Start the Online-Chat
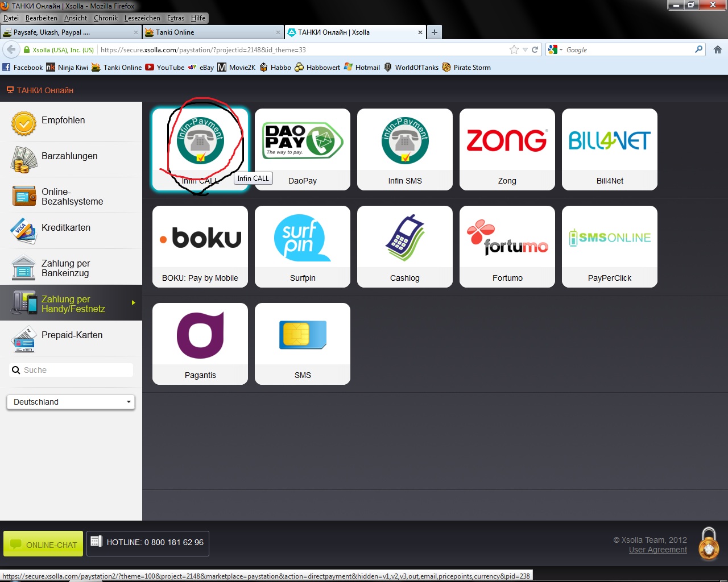Viewport: 728px width, 582px height. point(43,544)
